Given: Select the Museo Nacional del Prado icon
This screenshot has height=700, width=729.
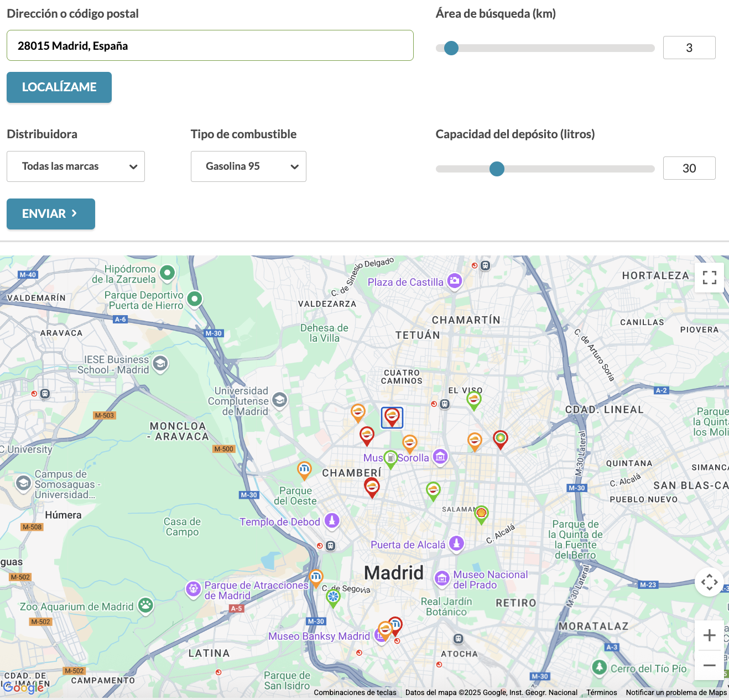Looking at the screenshot, I should (442, 578).
